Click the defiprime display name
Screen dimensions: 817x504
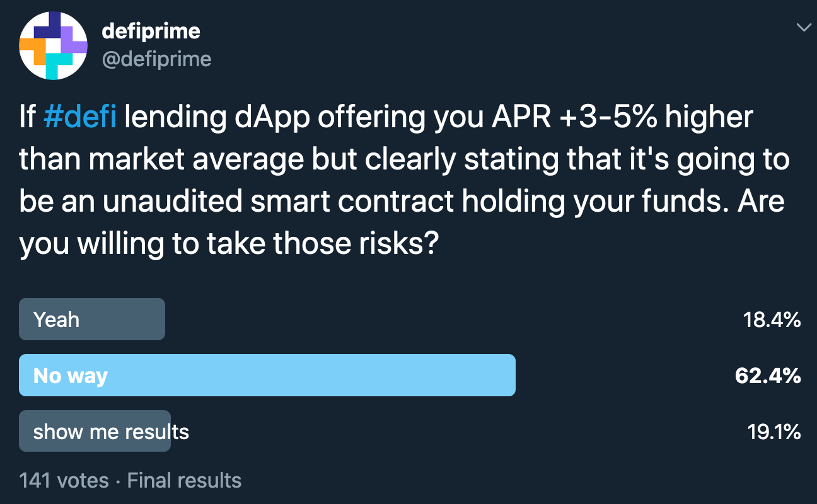[x=151, y=30]
